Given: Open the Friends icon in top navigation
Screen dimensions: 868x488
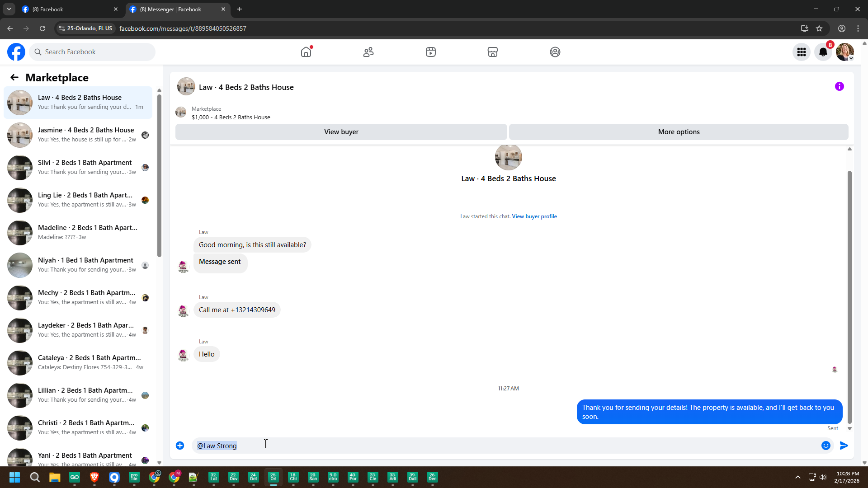Looking at the screenshot, I should point(368,52).
